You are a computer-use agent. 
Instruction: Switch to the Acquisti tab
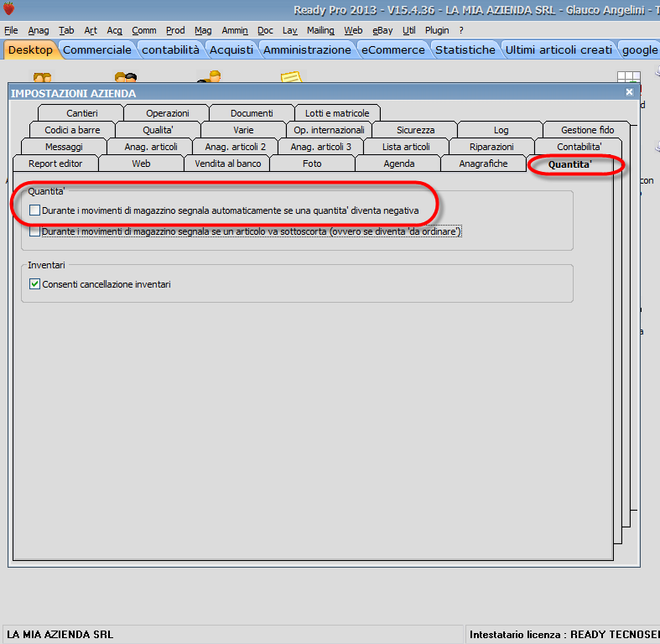231,49
